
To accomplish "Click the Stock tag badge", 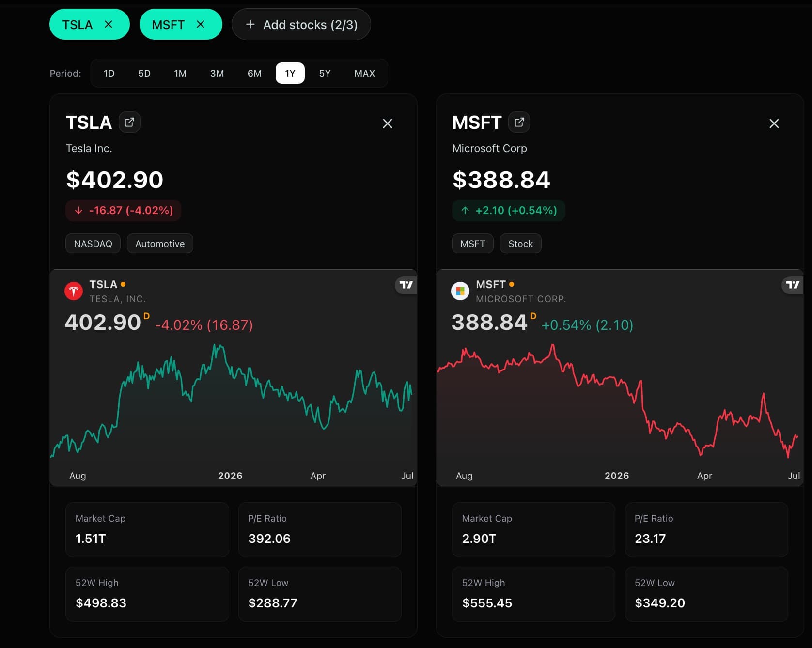I will pos(521,244).
